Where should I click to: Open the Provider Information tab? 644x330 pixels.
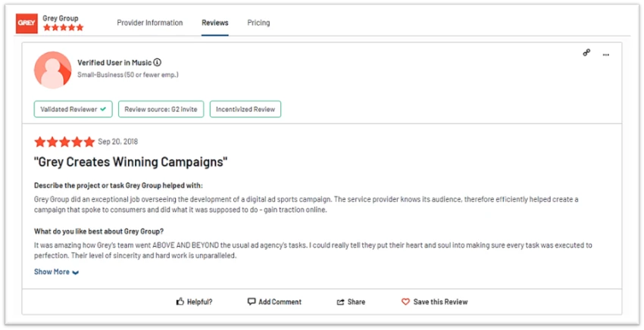(x=150, y=23)
